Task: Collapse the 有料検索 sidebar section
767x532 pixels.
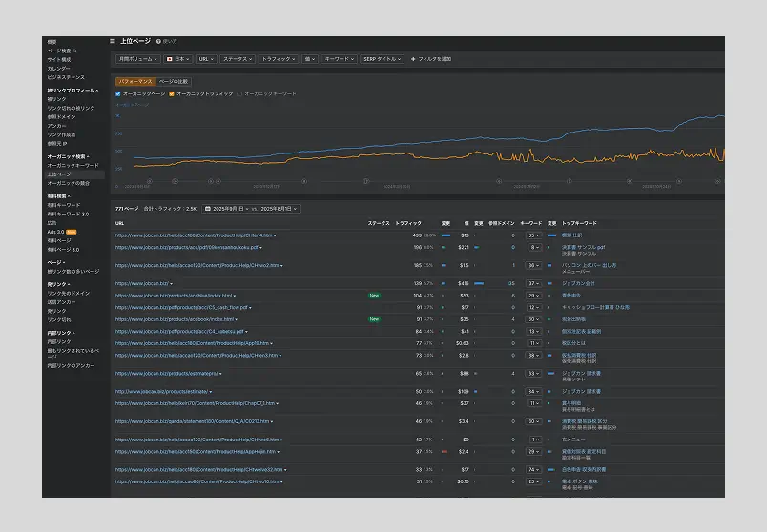Action: click(59, 196)
